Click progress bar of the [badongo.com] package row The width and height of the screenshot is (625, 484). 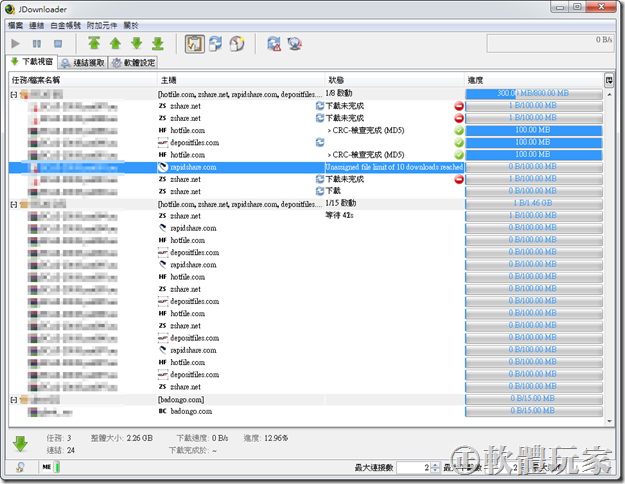point(534,399)
